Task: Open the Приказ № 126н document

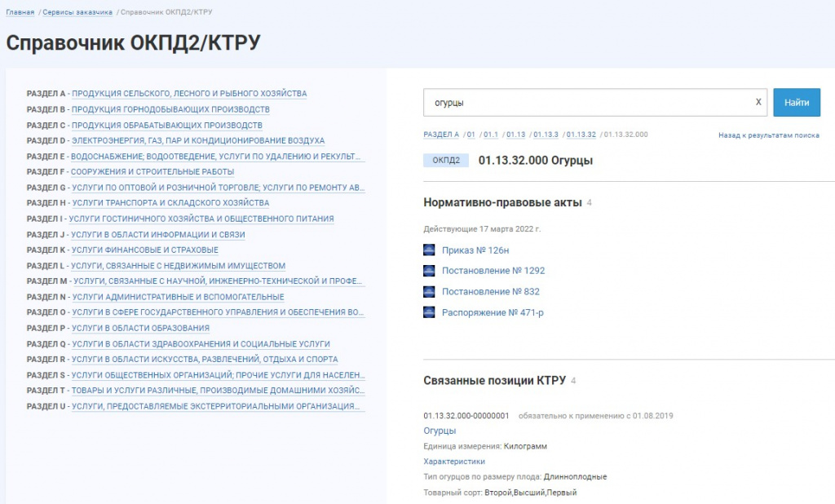Action: (x=475, y=250)
